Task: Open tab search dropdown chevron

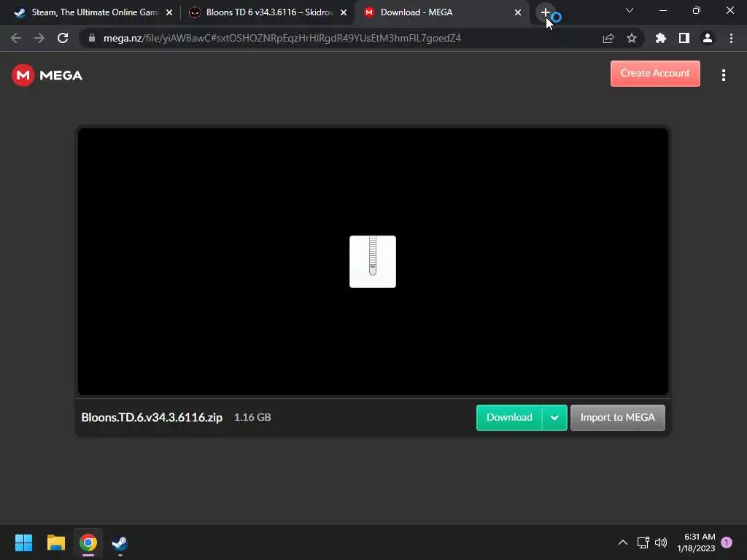Action: (x=630, y=10)
